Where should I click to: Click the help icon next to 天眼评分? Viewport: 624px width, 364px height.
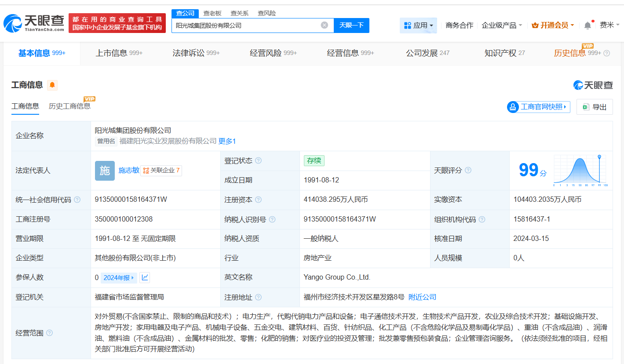467,170
